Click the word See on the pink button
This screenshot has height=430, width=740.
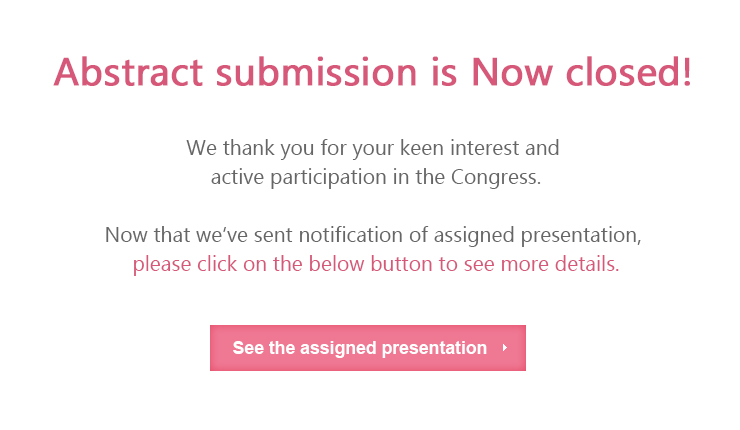[x=248, y=348]
